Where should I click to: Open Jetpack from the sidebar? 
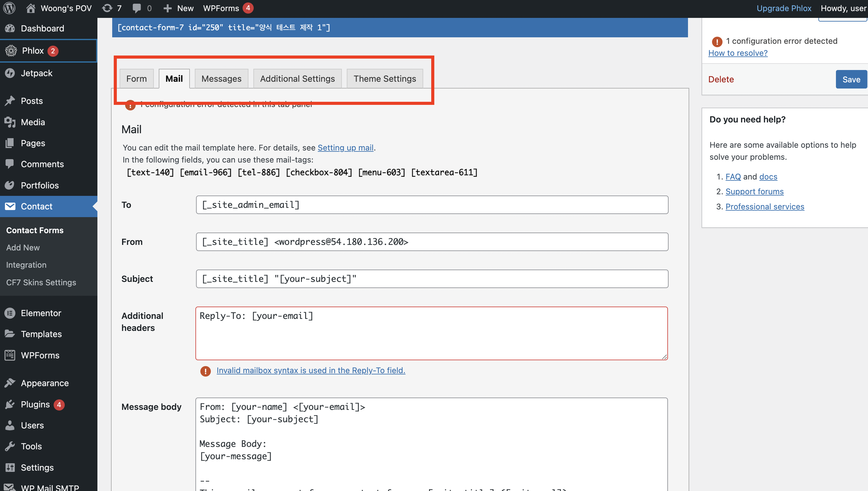coord(36,73)
